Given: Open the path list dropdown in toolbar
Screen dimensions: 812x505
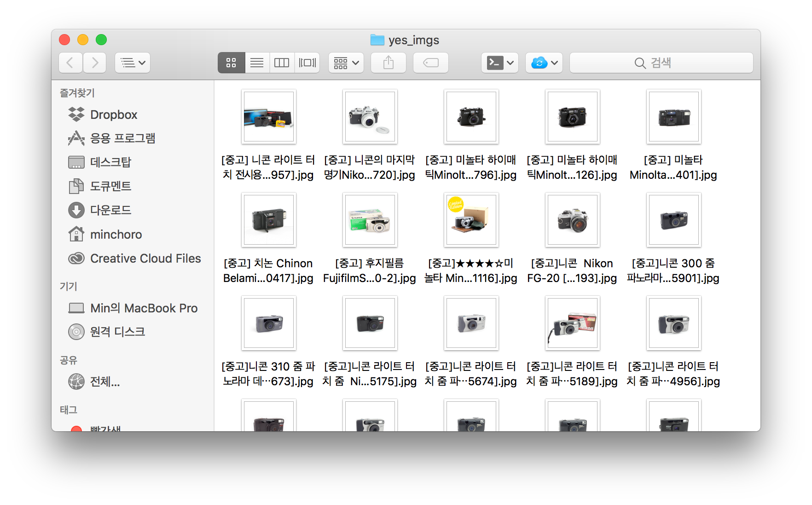Looking at the screenshot, I should pyautogui.click(x=133, y=63).
